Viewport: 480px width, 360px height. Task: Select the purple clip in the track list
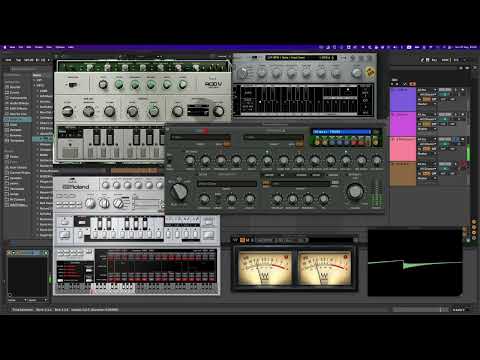click(403, 99)
